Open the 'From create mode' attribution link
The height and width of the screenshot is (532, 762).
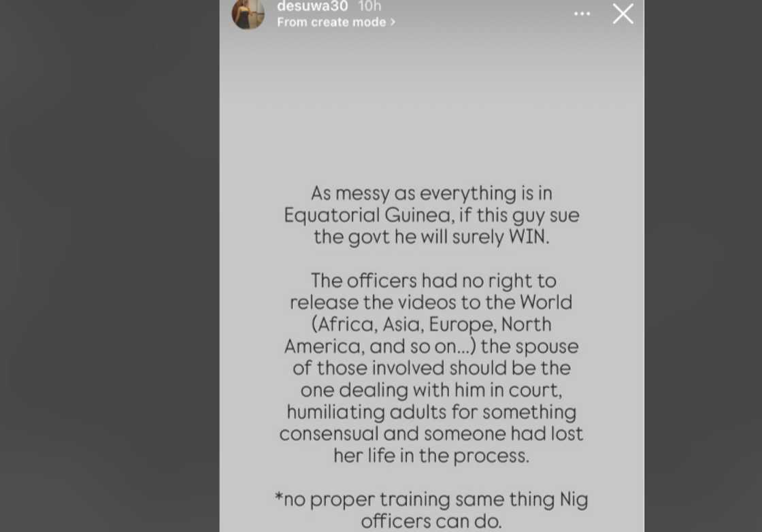[331, 22]
